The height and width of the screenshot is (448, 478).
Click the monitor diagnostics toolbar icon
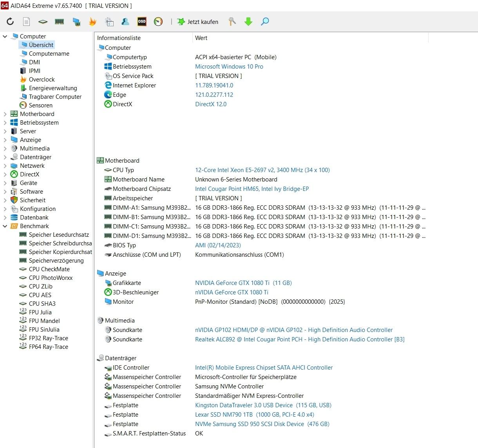click(76, 22)
